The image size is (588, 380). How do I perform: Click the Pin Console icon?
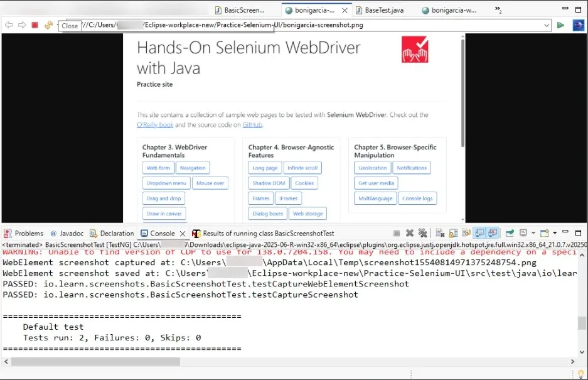(x=510, y=233)
